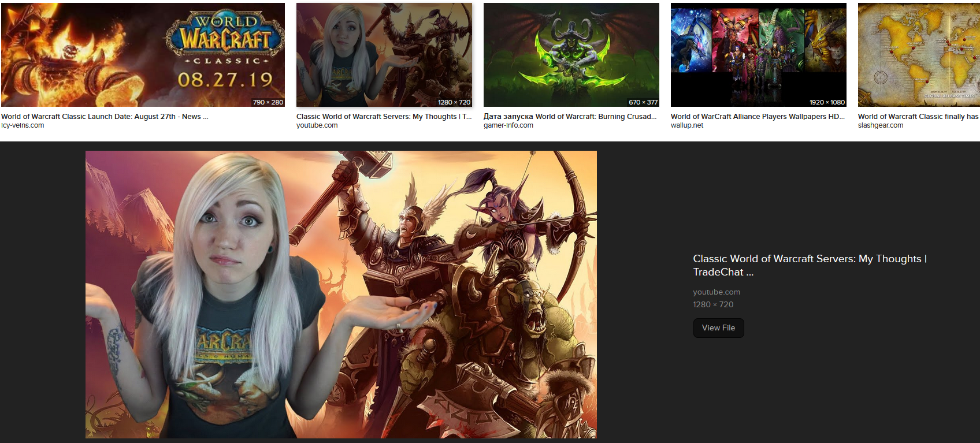Visit the gamer-info.com source link

coord(508,125)
